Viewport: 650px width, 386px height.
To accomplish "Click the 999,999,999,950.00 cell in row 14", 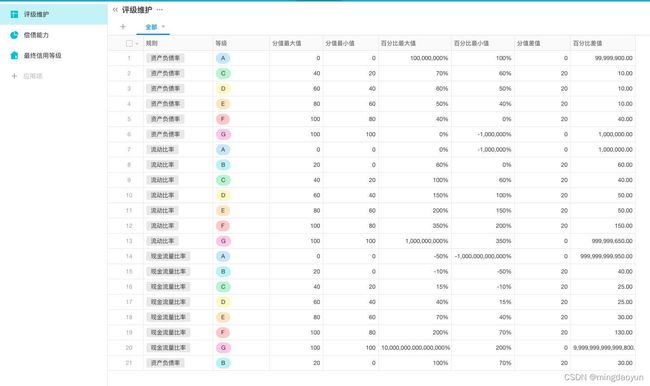I will point(603,256).
